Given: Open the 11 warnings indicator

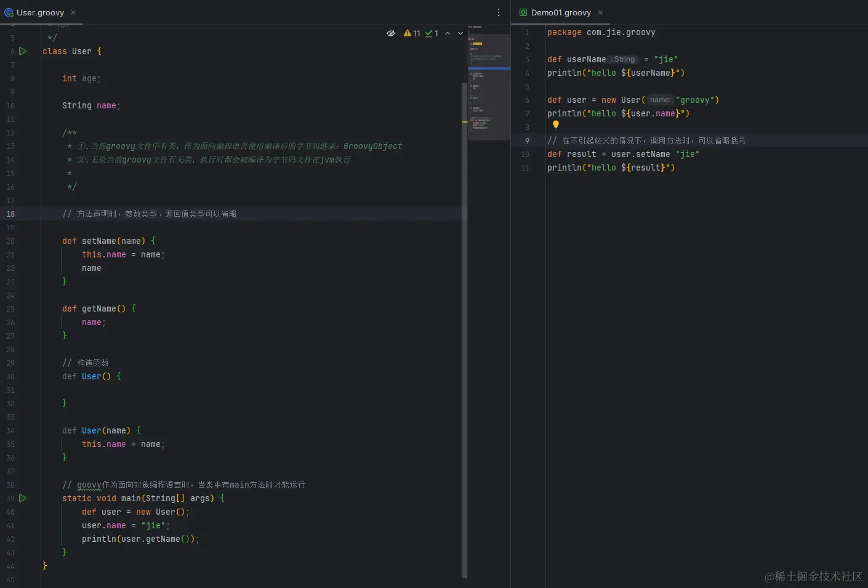Looking at the screenshot, I should tap(412, 33).
